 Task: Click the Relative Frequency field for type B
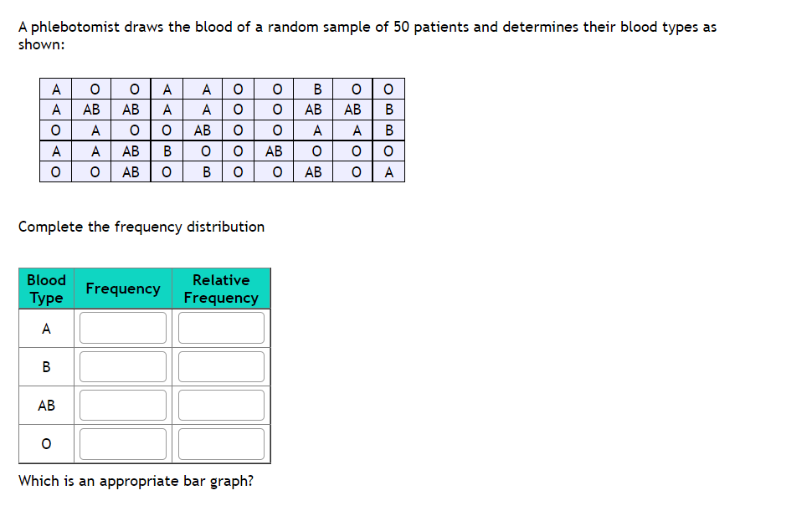coord(220,366)
